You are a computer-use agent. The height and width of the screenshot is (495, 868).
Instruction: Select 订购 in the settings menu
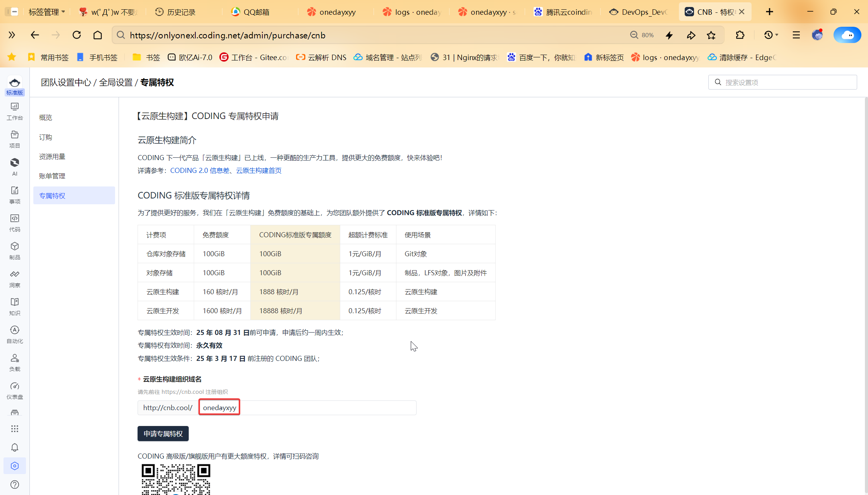(74, 137)
